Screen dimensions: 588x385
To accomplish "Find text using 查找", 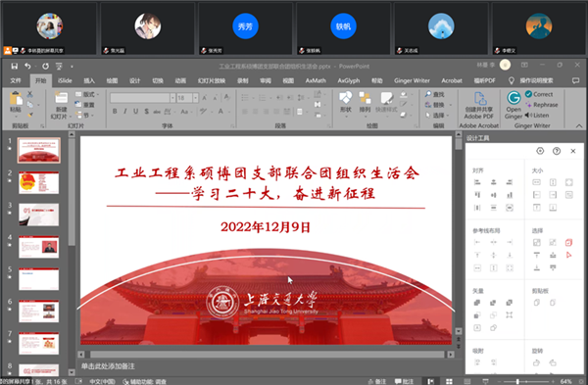I will tap(435, 94).
